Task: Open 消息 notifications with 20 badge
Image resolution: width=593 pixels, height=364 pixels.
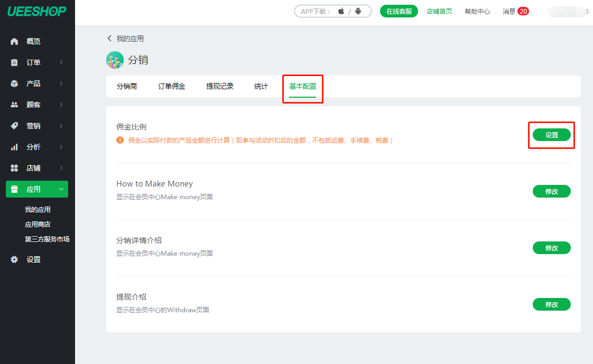Action: click(x=515, y=11)
